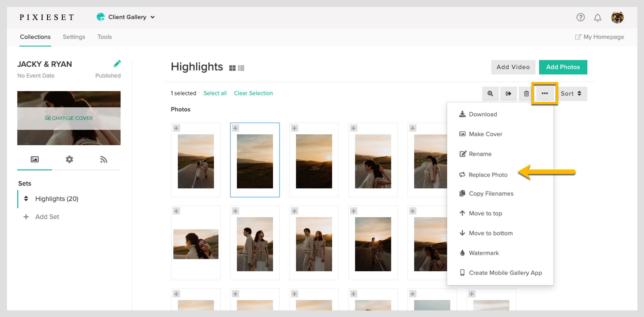
Task: Open the Client Gallery product dropdown
Action: tap(126, 17)
